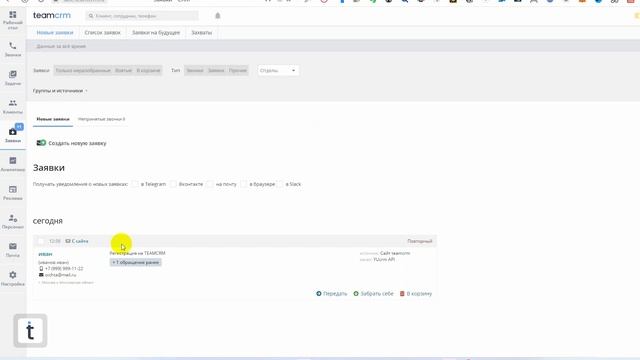Open Настройки gear in the sidebar
This screenshot has width=640, height=360.
(x=13, y=278)
